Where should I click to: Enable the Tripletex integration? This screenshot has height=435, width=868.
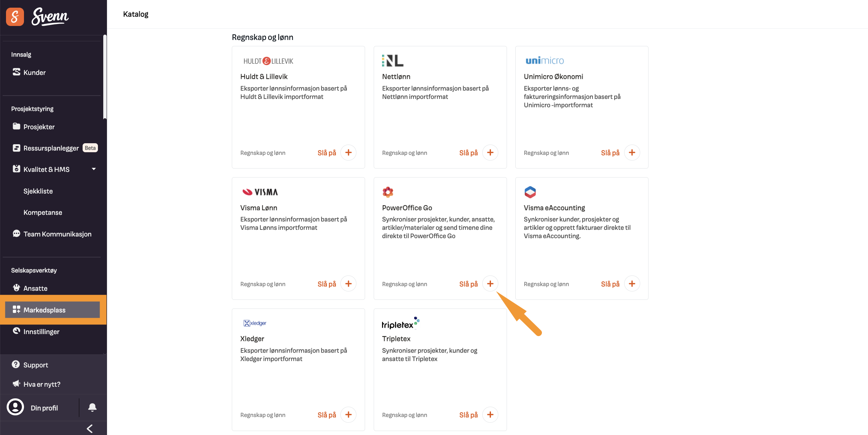click(x=491, y=414)
